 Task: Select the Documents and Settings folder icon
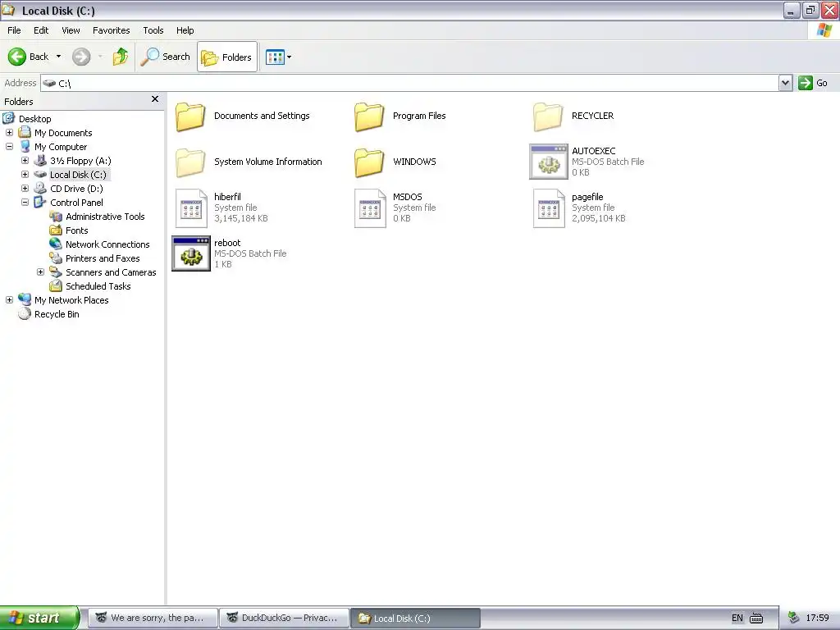190,116
